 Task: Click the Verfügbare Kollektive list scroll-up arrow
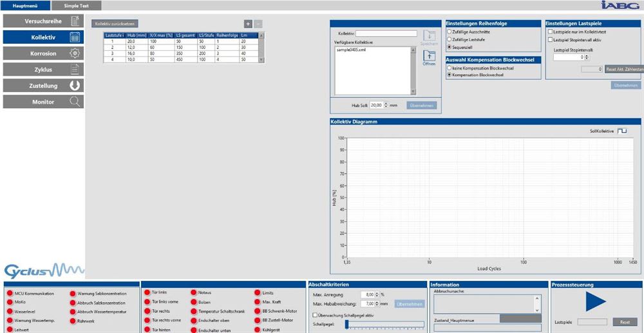pos(413,50)
